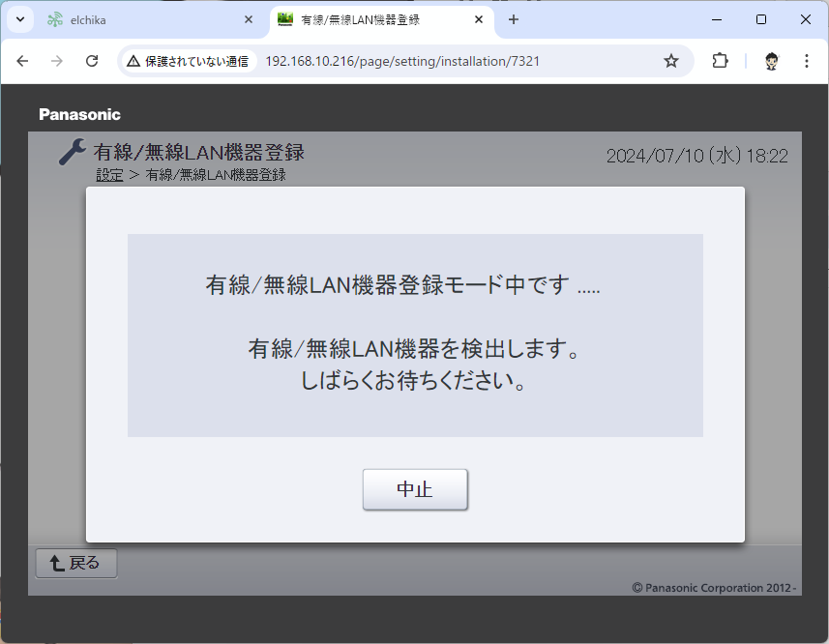Open the Chrome profile avatar
Screen dimensions: 829x644
pos(771,61)
